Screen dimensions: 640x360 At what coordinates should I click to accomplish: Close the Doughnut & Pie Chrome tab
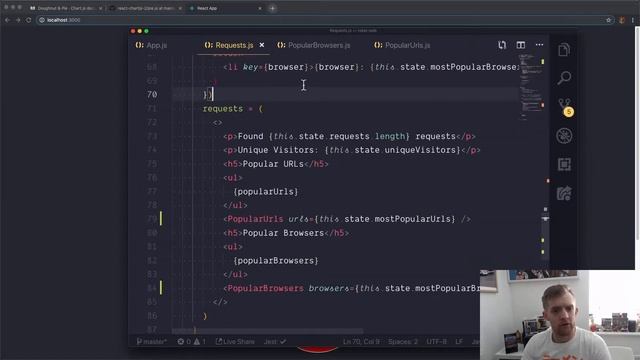point(100,8)
